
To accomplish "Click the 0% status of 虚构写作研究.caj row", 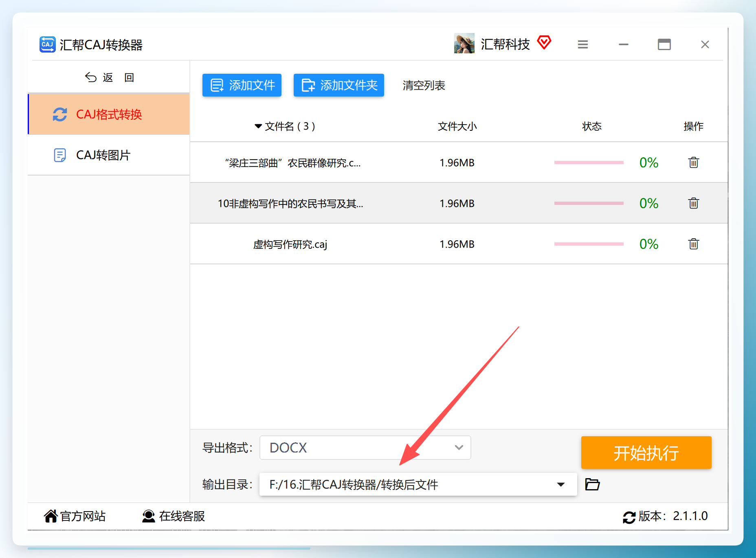I will coord(649,244).
